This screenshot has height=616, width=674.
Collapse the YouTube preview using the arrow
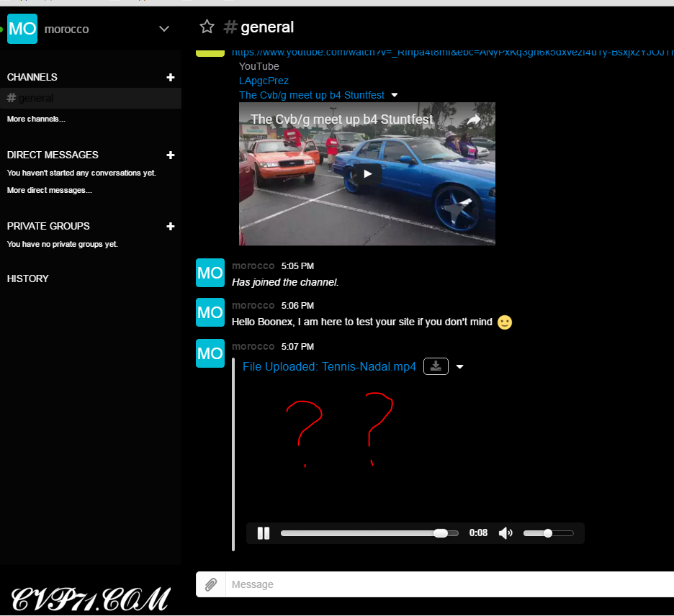coord(395,95)
